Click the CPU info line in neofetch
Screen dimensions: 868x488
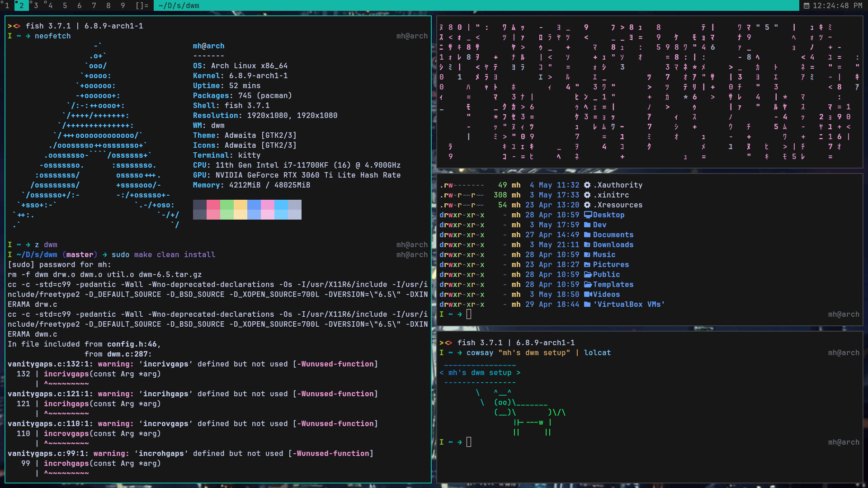click(297, 165)
